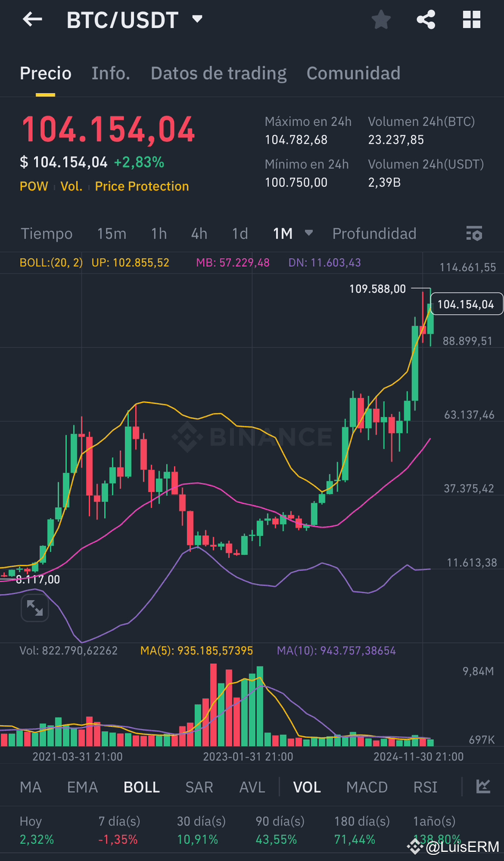
Task: Open the share icon
Action: [426, 19]
